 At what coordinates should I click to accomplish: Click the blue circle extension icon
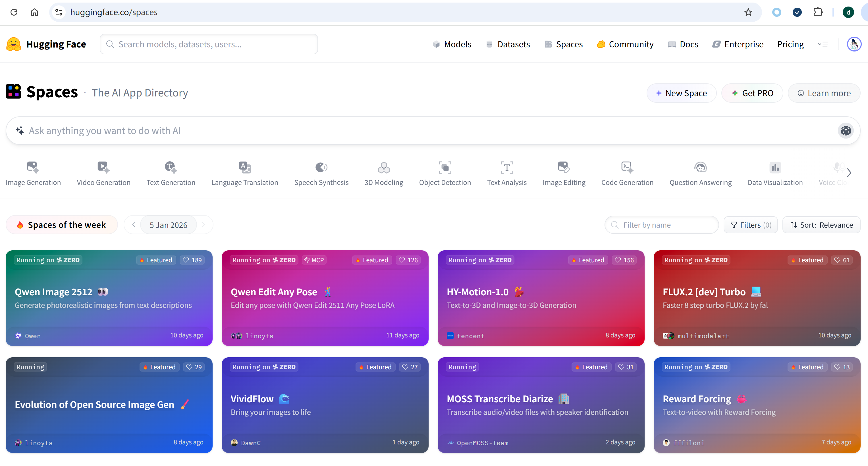tap(776, 12)
